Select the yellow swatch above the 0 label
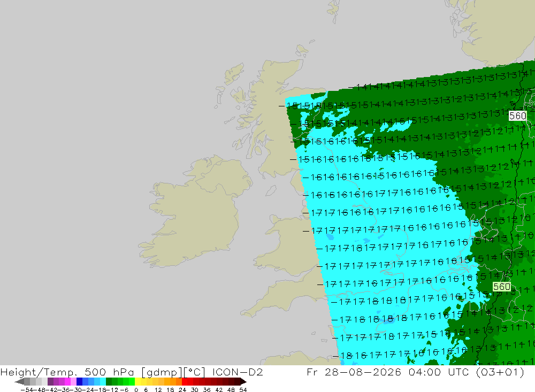This screenshot has width=535, height=392. point(138,381)
